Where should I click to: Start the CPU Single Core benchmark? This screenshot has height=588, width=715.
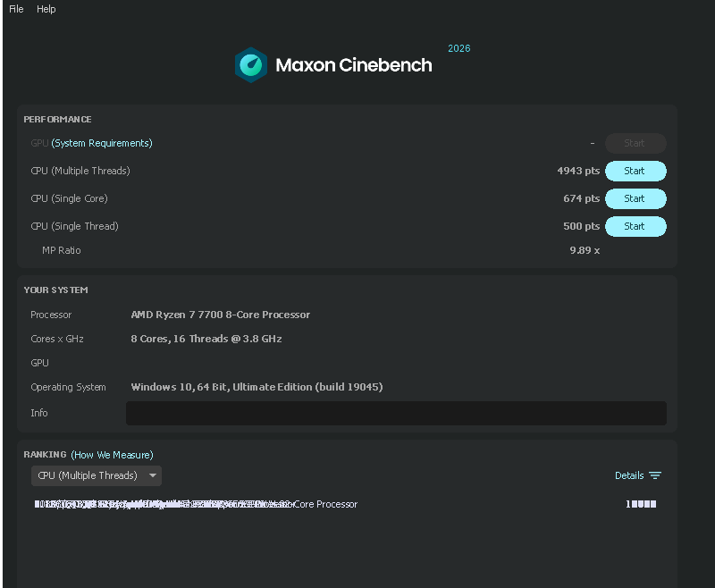pyautogui.click(x=635, y=198)
